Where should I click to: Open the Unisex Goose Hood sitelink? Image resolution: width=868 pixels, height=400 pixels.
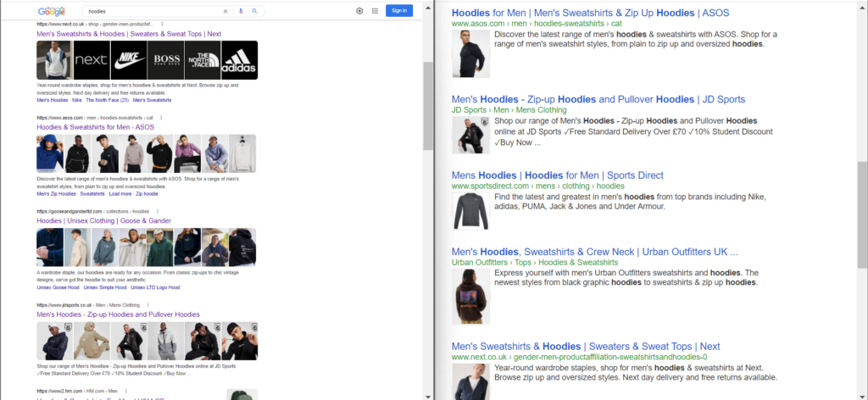click(x=58, y=287)
